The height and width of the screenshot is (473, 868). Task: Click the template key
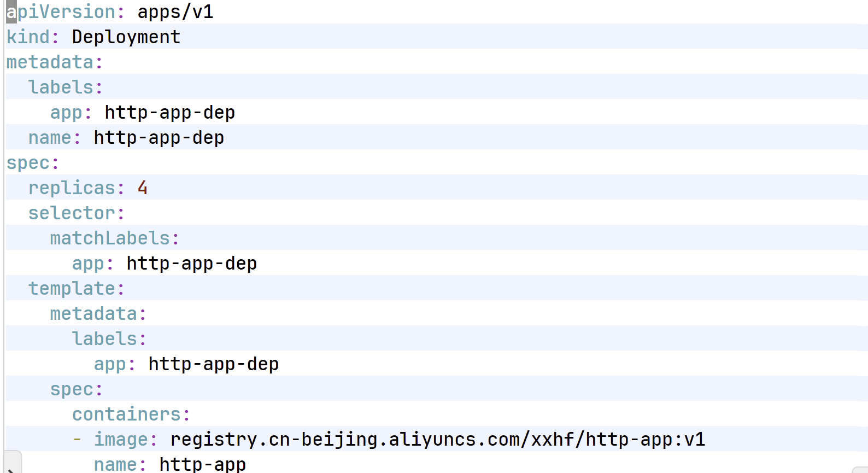point(72,289)
